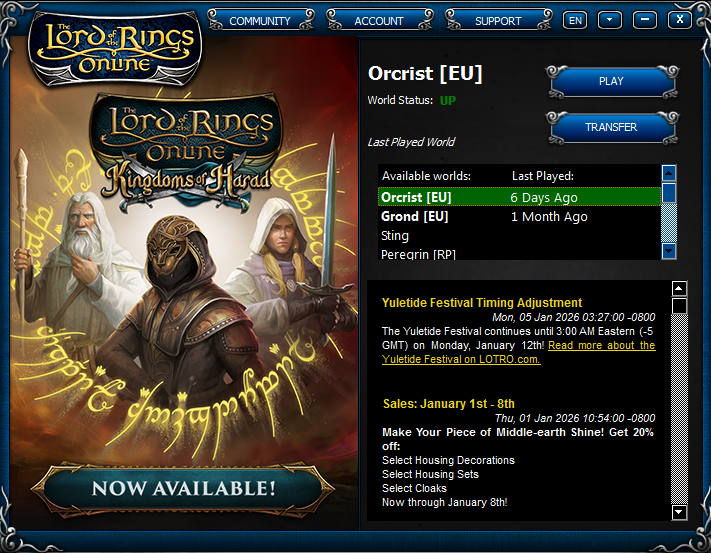Minimize the launcher window
Screen dimensions: 711x553
(x=645, y=20)
